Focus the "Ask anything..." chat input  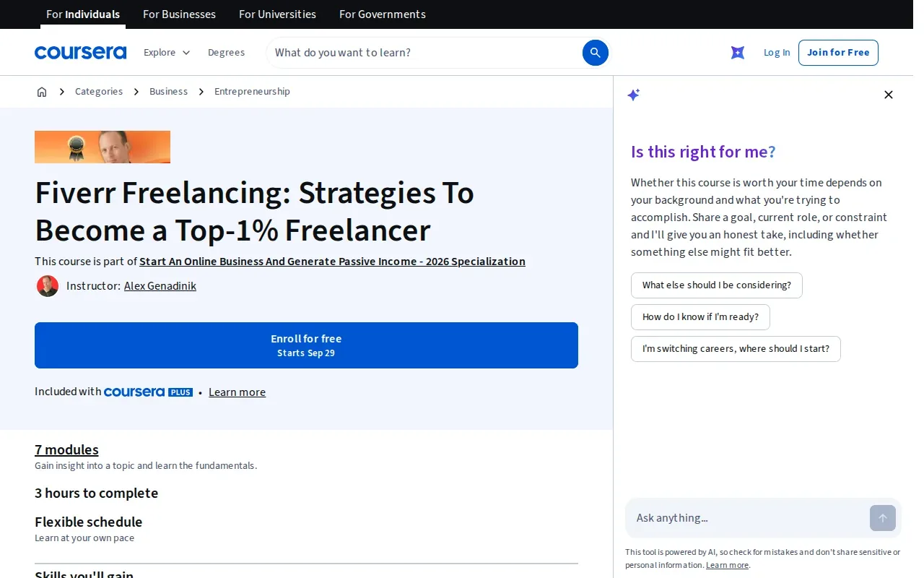pyautogui.click(x=748, y=518)
